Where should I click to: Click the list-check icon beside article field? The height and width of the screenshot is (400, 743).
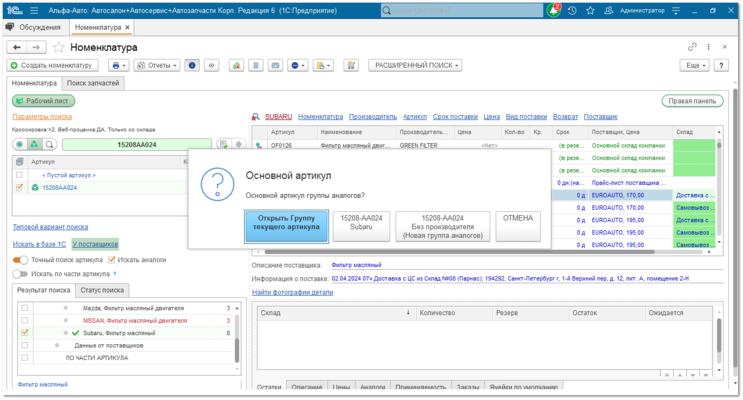223,144
